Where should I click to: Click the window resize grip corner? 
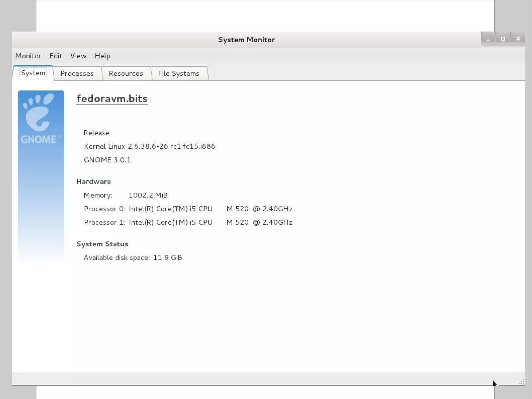(522, 382)
